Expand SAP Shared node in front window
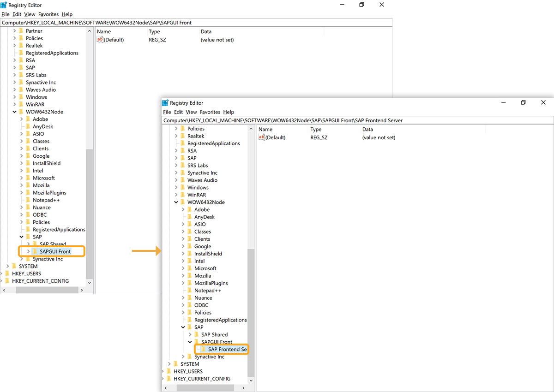This screenshot has width=554, height=392. click(190, 334)
